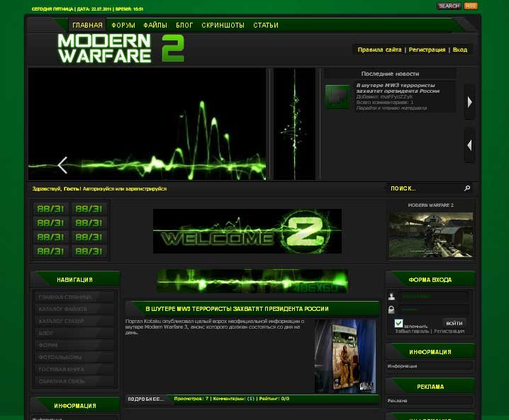
Task: Click the padlock icon in login form
Action: coord(391,310)
